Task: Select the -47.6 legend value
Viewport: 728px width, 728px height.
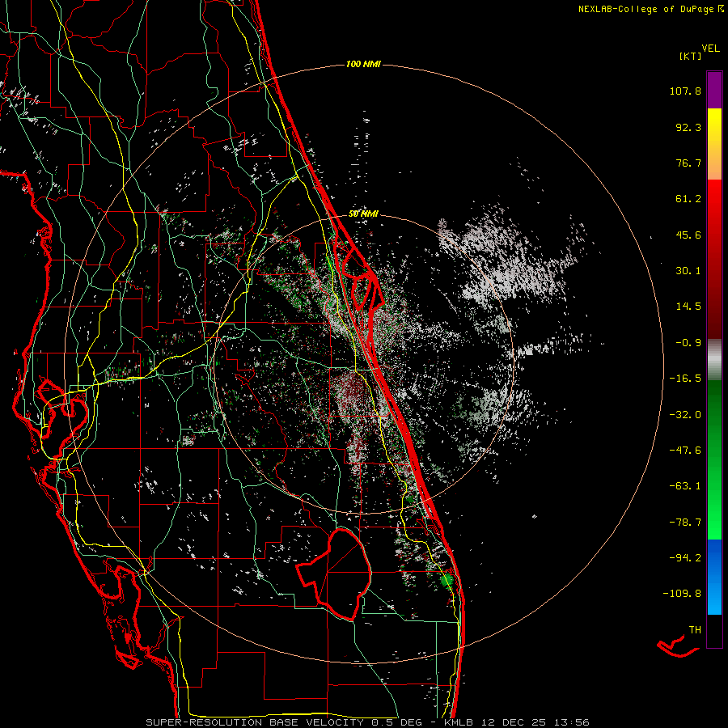Action: 685,451
